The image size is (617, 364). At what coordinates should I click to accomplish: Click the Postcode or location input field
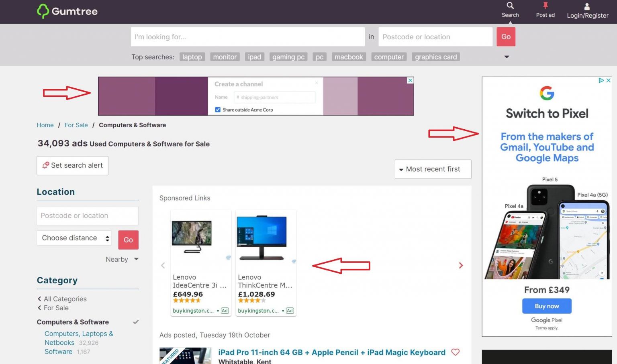pos(435,37)
